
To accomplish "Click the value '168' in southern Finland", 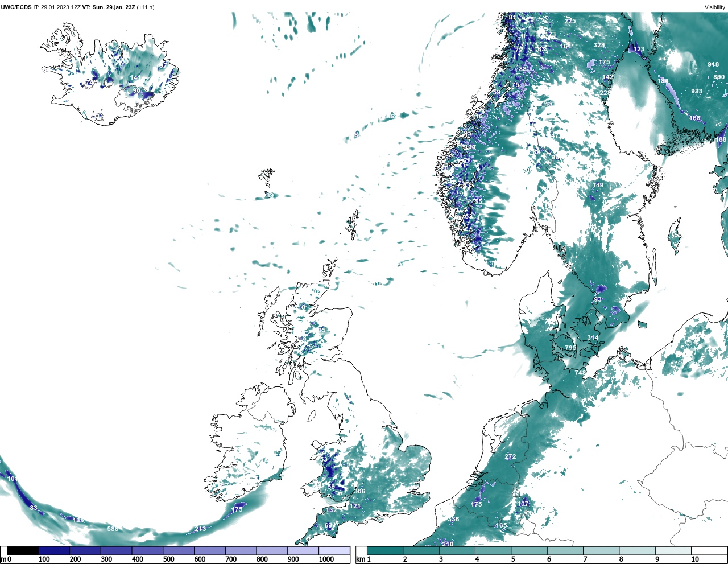I will pos(695,118).
